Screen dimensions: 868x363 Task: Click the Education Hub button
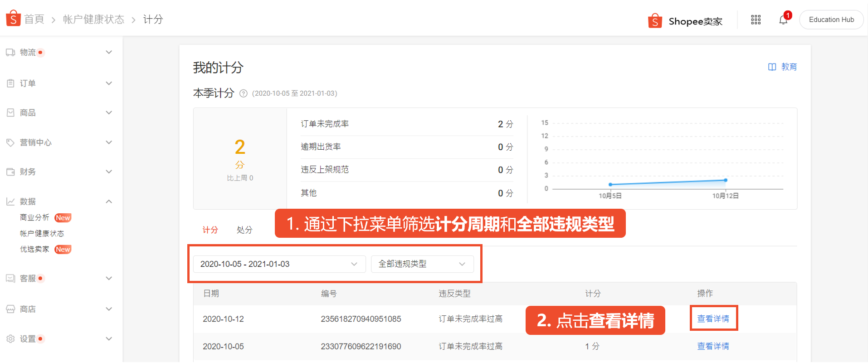coord(831,20)
